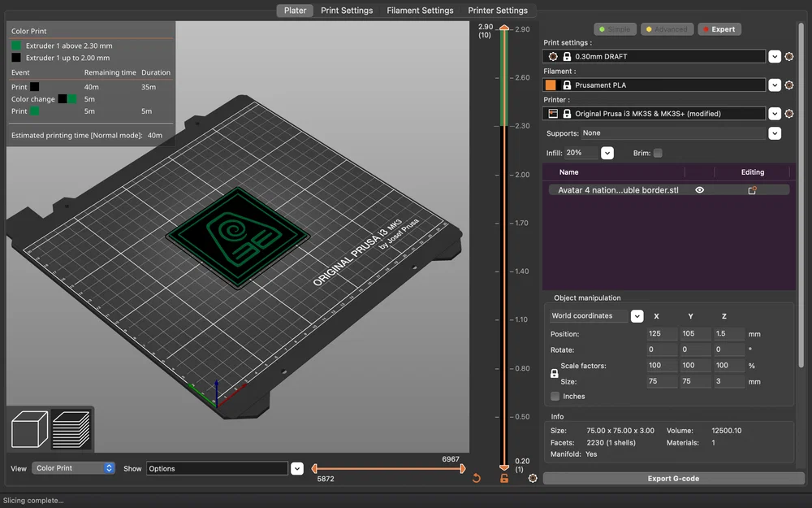The width and height of the screenshot is (812, 508).
Task: Toggle uniform scale lock icon
Action: coord(554,374)
